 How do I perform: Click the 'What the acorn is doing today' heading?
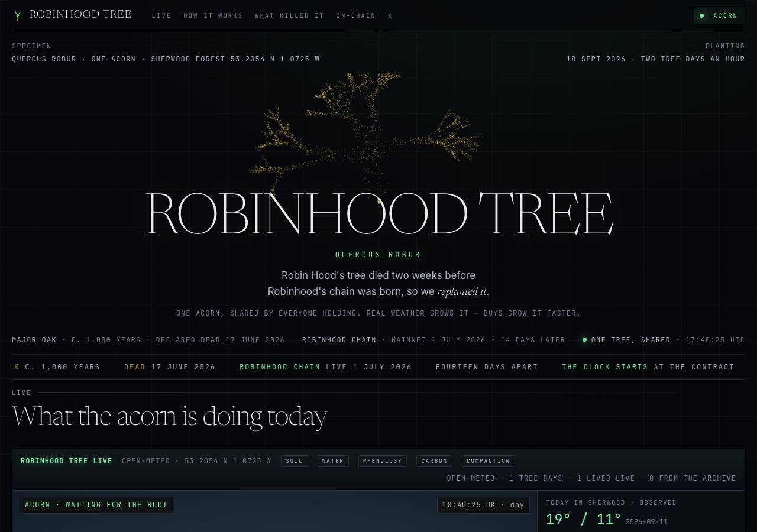[170, 417]
